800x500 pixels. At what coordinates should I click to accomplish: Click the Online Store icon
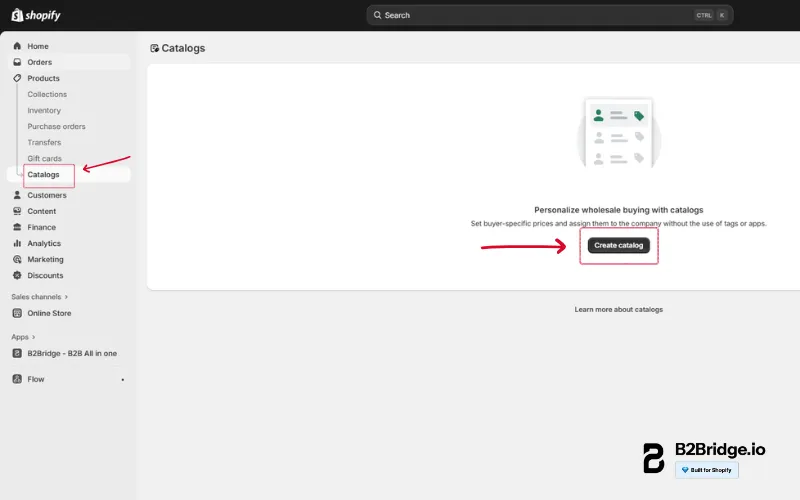[x=17, y=313]
